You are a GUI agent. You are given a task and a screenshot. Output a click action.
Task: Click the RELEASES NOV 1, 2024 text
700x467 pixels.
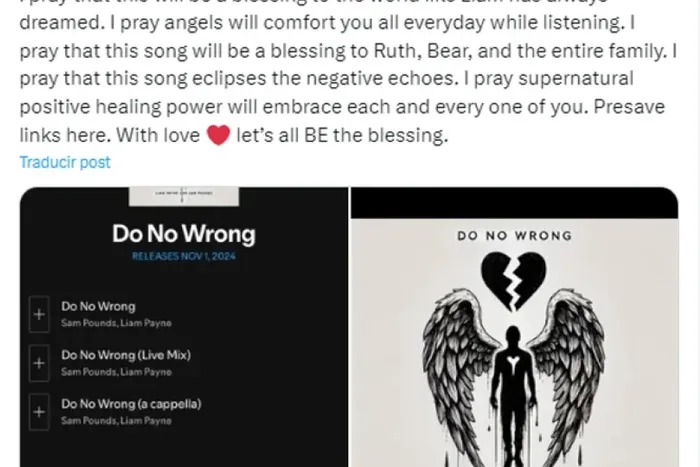183,256
